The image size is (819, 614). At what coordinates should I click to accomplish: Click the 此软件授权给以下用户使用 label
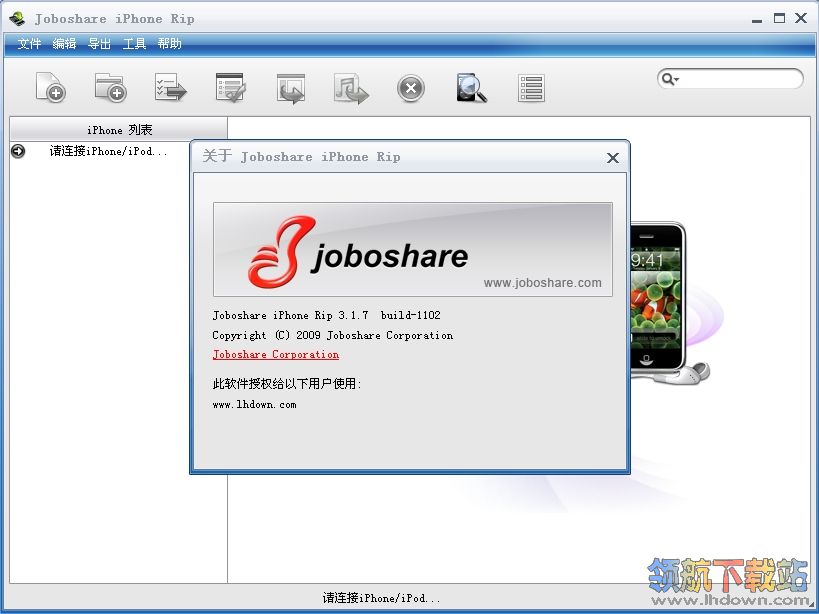[x=287, y=384]
